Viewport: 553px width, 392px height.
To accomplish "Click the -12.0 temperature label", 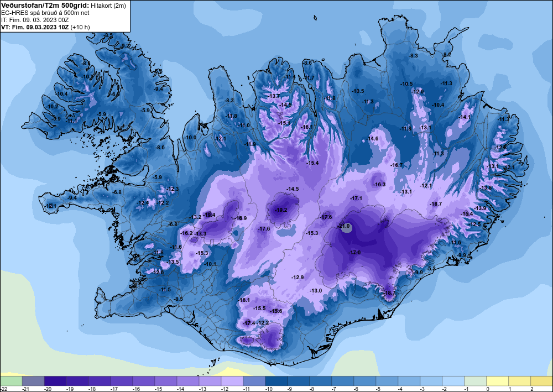I will coord(418,92).
